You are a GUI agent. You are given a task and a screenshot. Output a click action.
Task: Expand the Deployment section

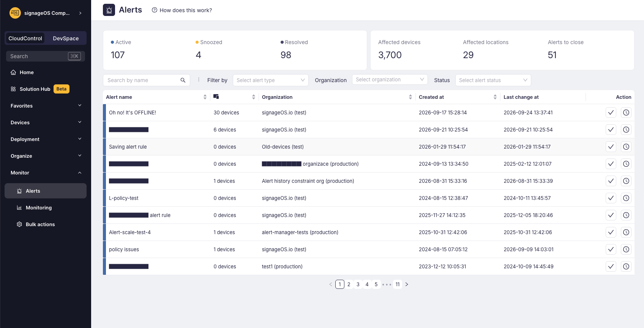point(46,139)
